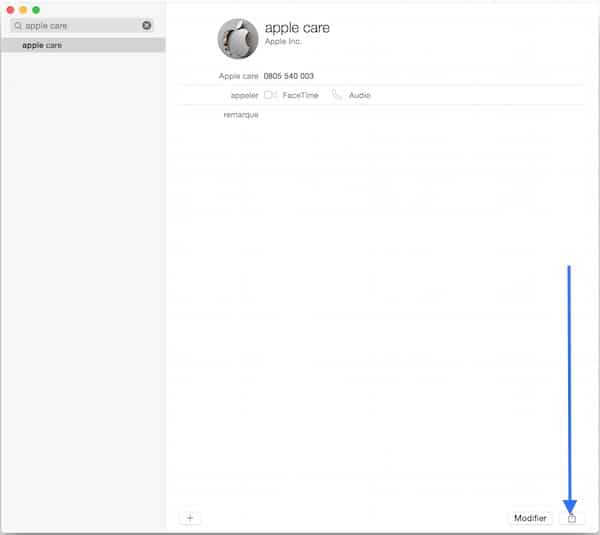Minimize the window with the yellow button
This screenshot has width=600, height=535.
(x=23, y=10)
